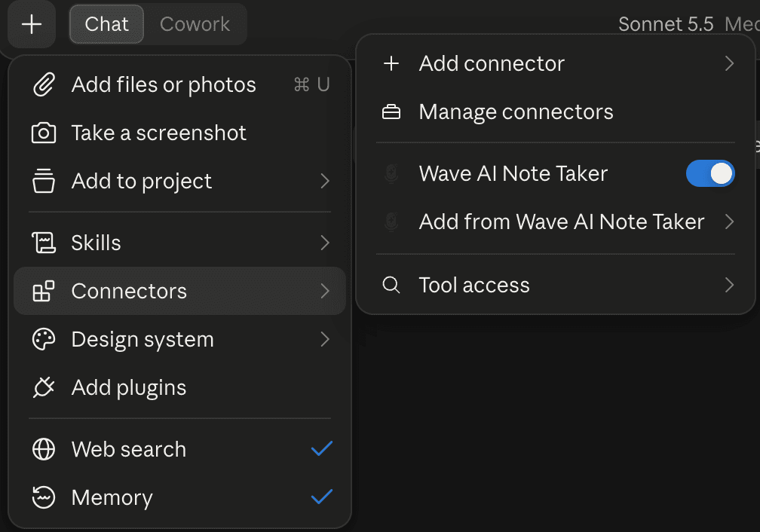Click the Add plugins plug icon
This screenshot has height=532, width=760.
pos(44,387)
